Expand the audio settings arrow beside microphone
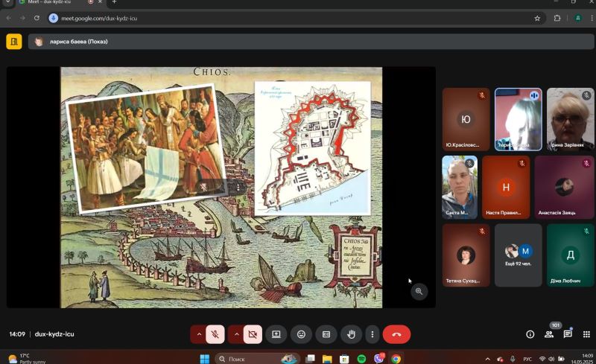The height and width of the screenshot is (364, 596). 198,334
